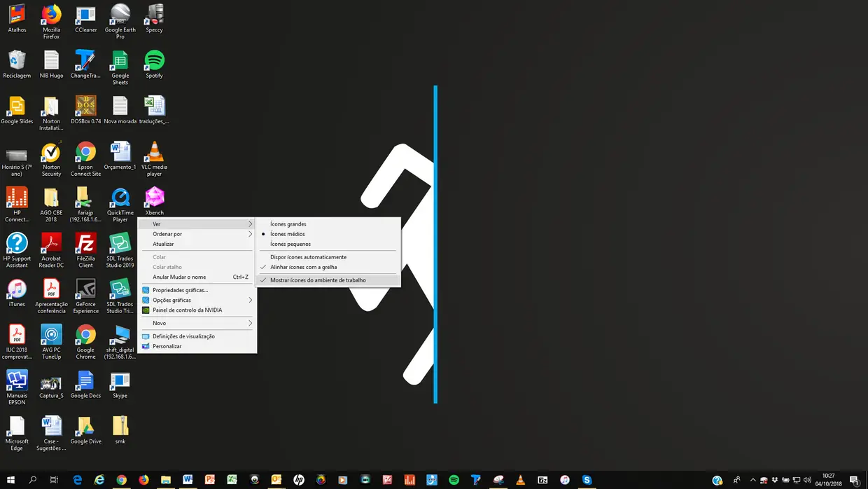Select the Microsoft Edge desktop icon
Screen dimensions: 868x489
(x=17, y=434)
